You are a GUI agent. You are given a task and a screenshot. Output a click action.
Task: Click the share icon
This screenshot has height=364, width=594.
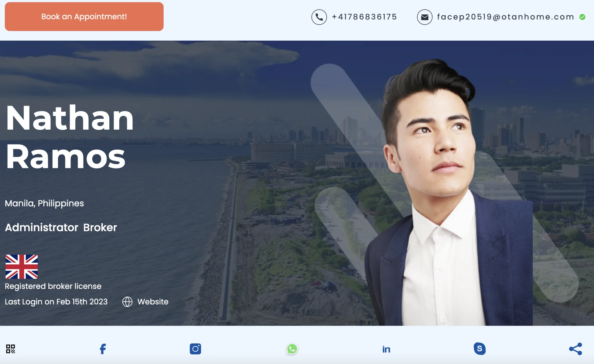click(576, 349)
